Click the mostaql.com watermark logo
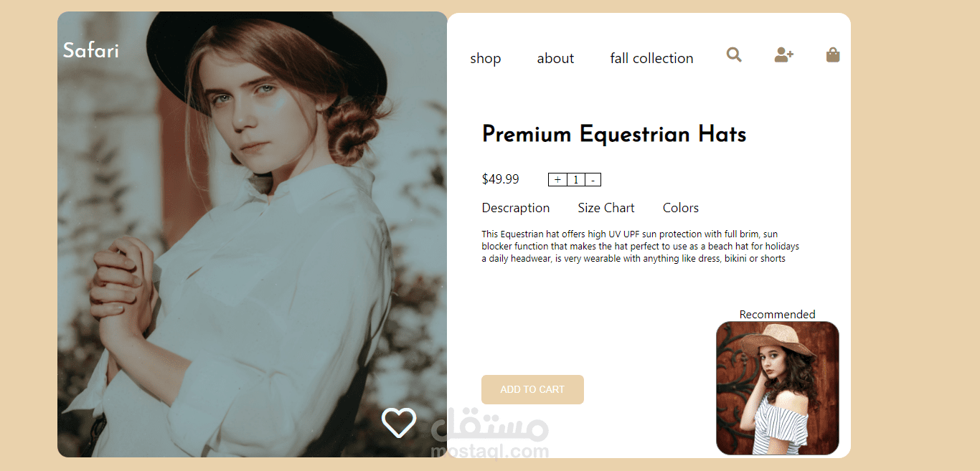 coord(491,435)
